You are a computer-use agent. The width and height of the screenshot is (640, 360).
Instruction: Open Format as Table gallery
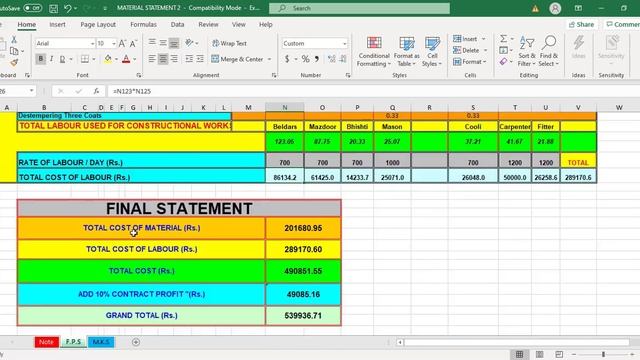click(x=407, y=51)
